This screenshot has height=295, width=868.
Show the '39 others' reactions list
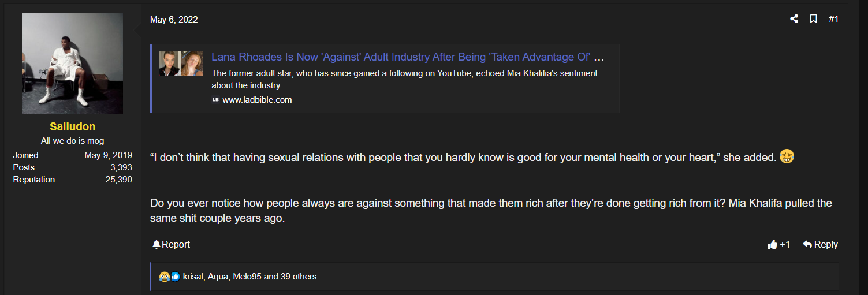(x=299, y=277)
